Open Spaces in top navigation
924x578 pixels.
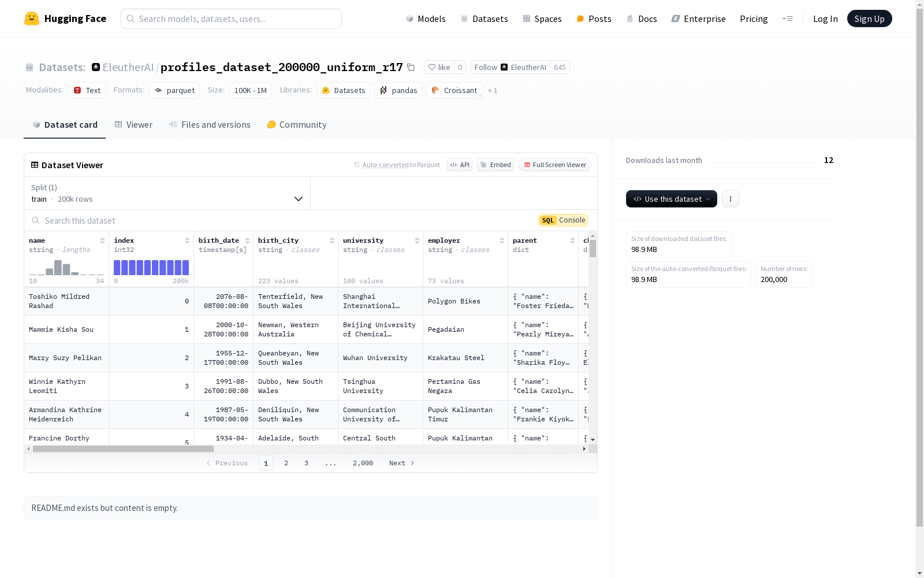click(542, 18)
